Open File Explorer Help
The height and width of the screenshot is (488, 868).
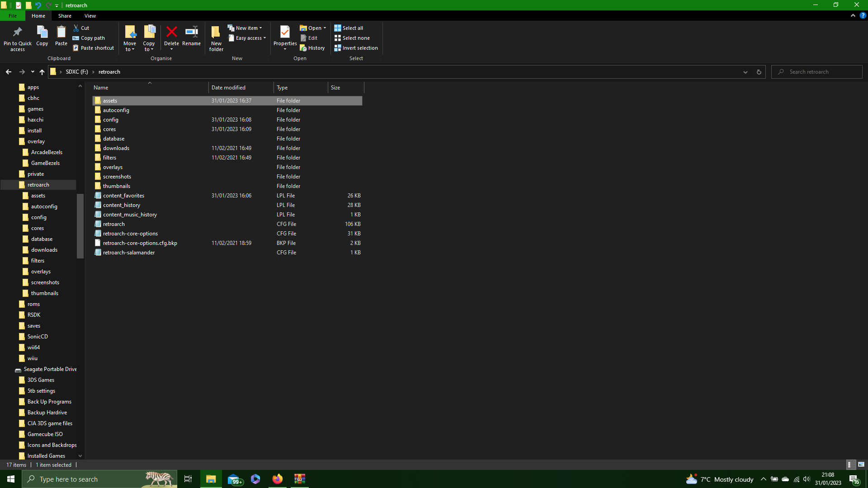pyautogui.click(x=863, y=15)
